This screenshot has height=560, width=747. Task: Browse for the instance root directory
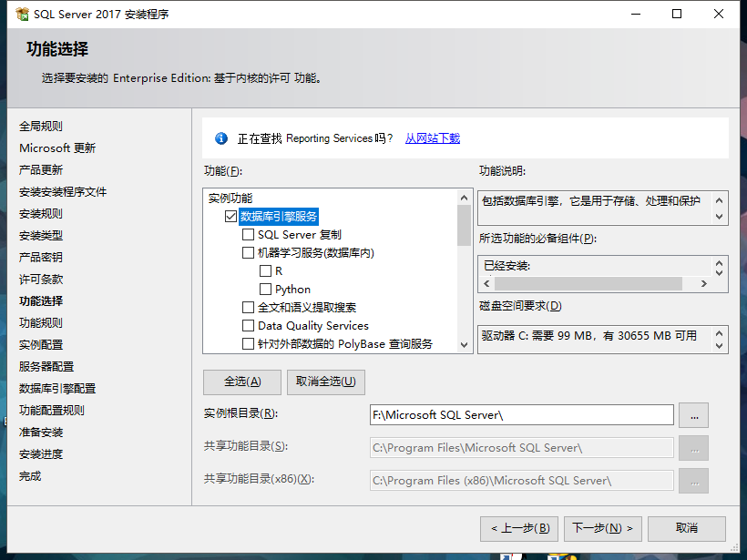coord(693,415)
